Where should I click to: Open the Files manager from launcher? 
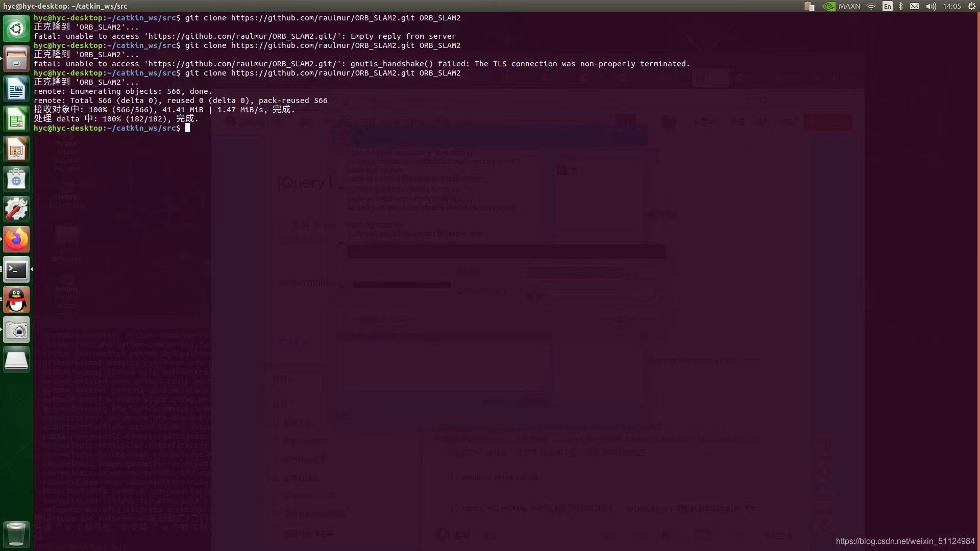[x=16, y=59]
